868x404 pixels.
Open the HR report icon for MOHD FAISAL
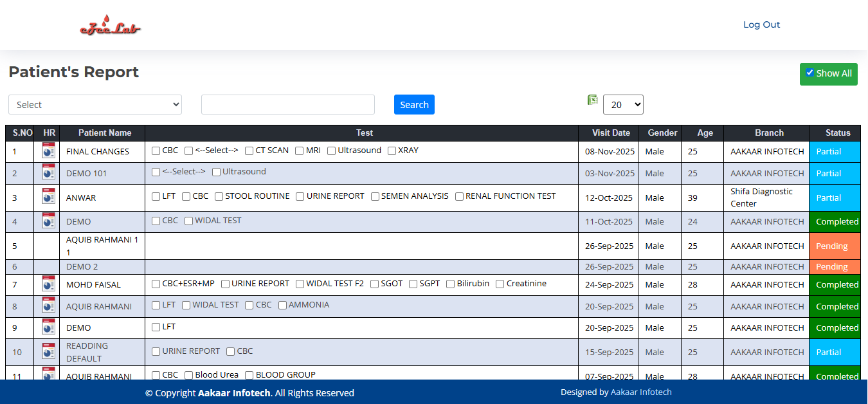(x=48, y=284)
